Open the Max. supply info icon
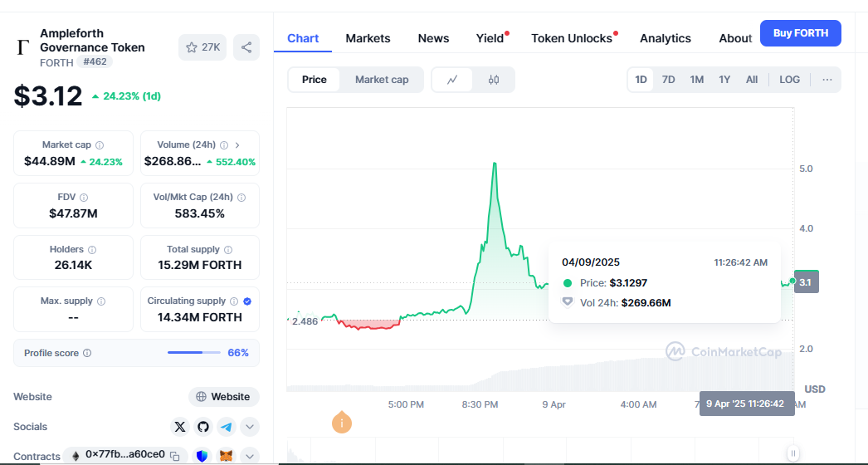Viewport: 868px width, 465px height. coord(101,301)
